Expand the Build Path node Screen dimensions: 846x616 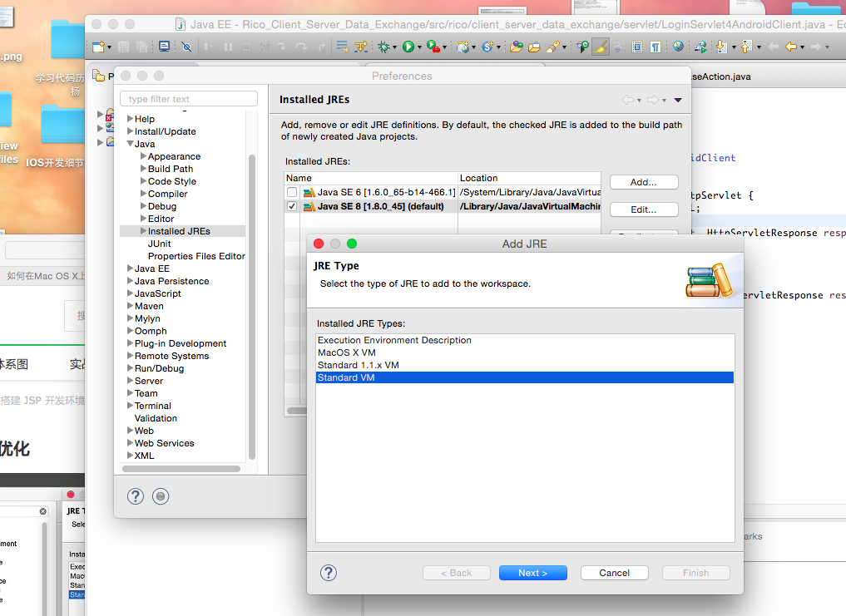tap(144, 168)
